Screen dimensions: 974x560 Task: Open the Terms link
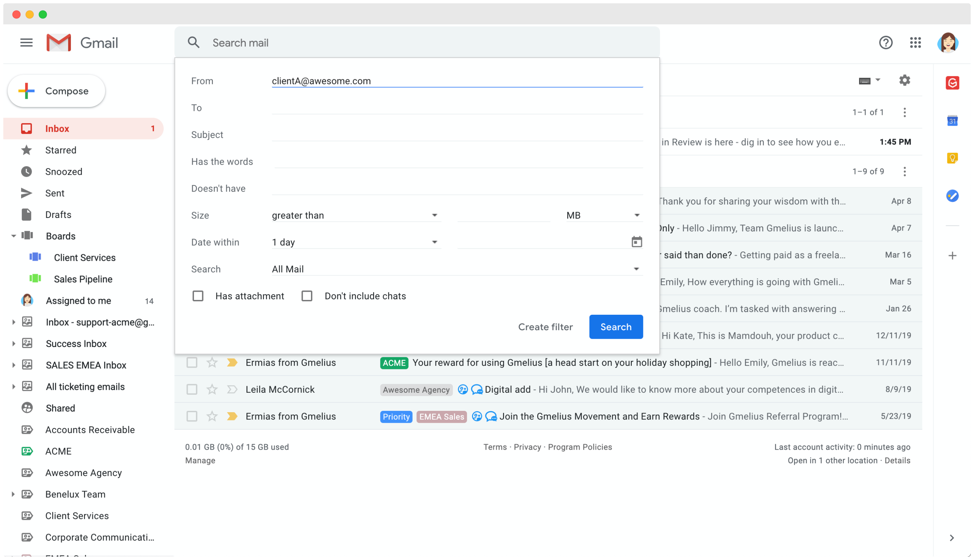pyautogui.click(x=495, y=447)
